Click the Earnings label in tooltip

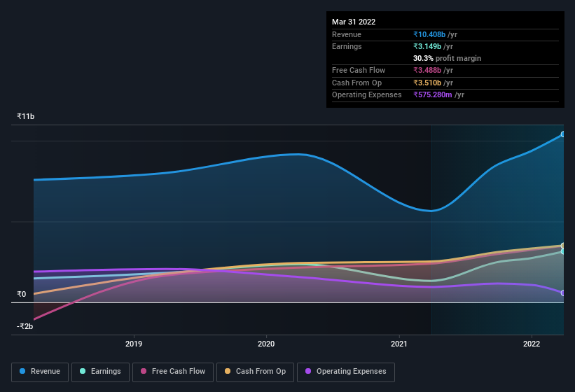tap(347, 46)
